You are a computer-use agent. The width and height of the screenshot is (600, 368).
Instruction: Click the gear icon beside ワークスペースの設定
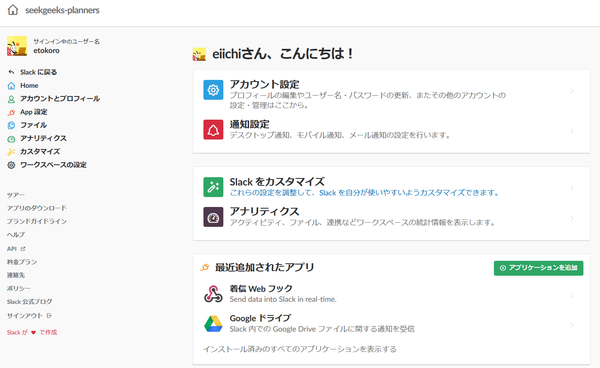[x=11, y=165]
